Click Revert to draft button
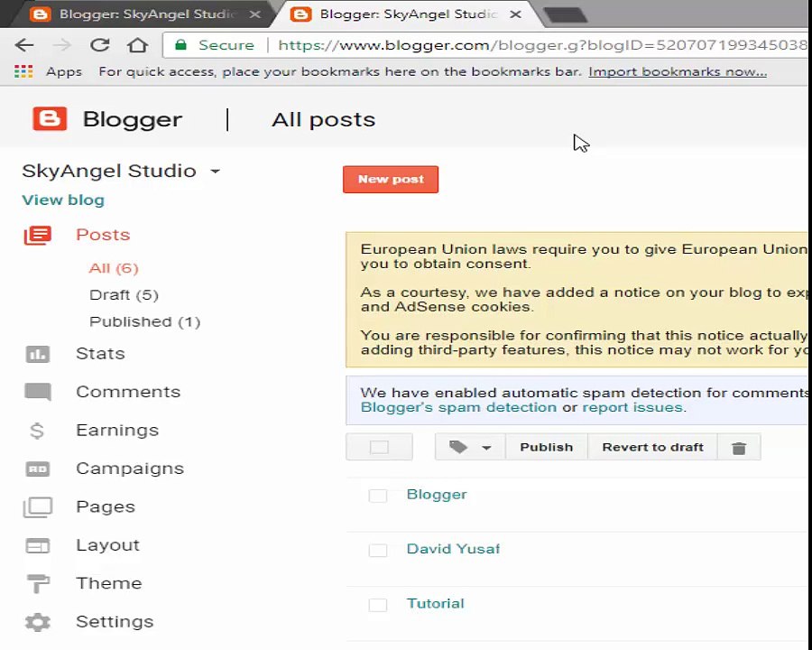Viewport: 812px width, 650px height. coord(652,447)
